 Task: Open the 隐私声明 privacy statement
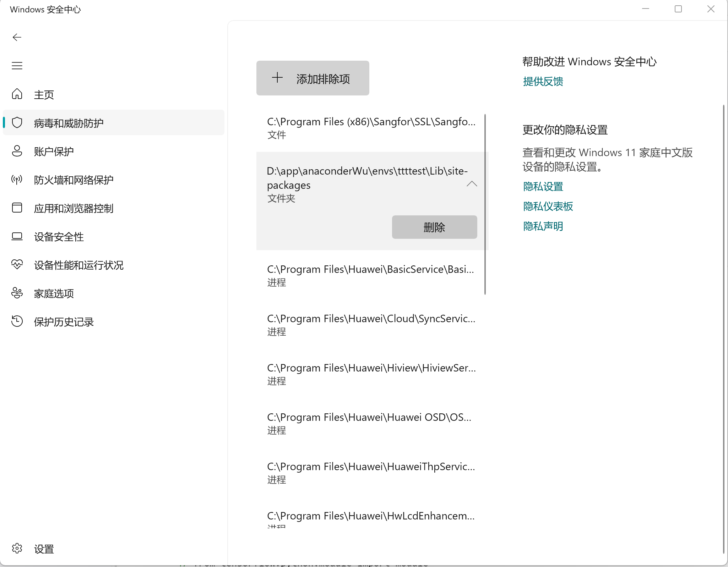543,226
